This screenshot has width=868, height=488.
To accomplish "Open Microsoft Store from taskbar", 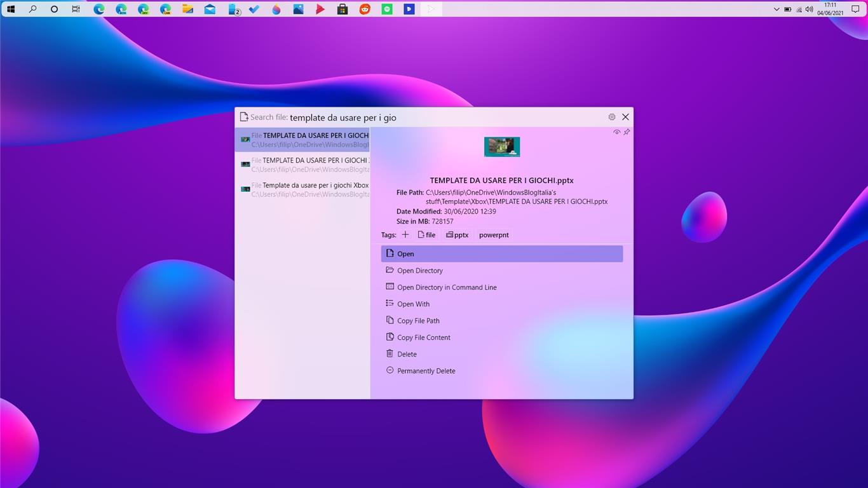I will [x=342, y=10].
